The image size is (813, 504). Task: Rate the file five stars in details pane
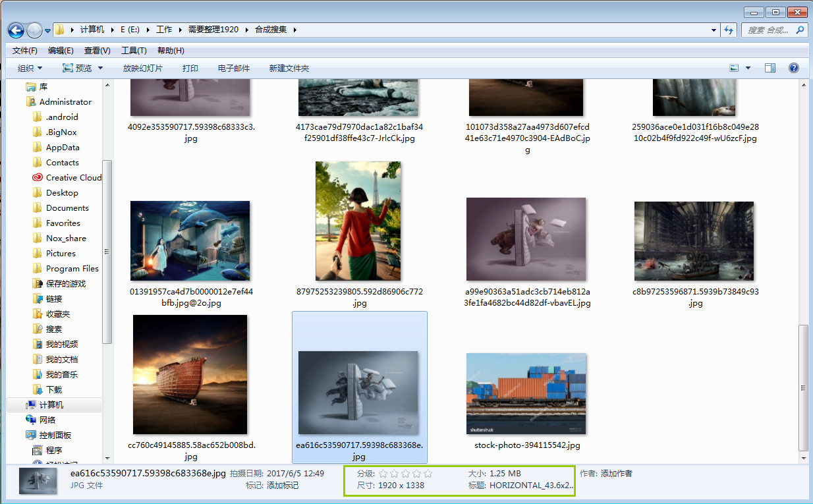point(428,474)
